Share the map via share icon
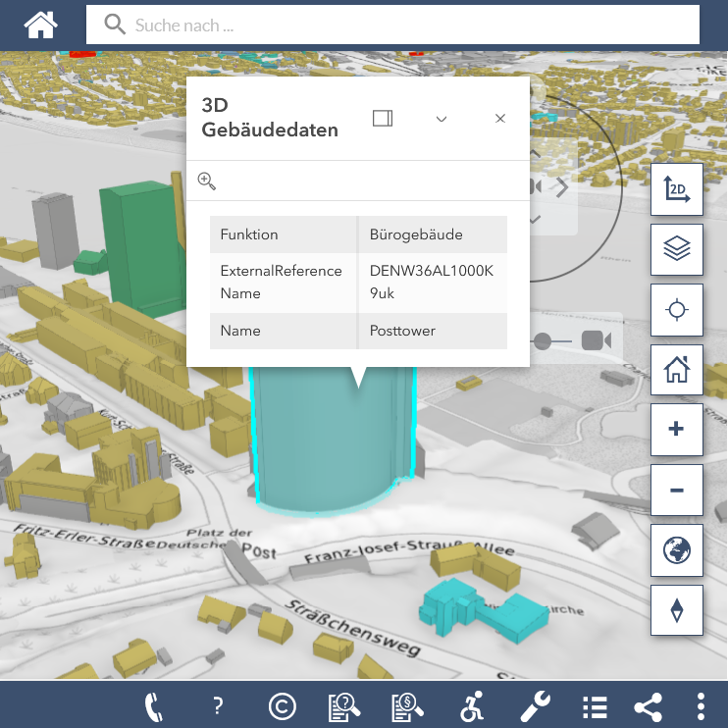The image size is (728, 728). [x=649, y=706]
